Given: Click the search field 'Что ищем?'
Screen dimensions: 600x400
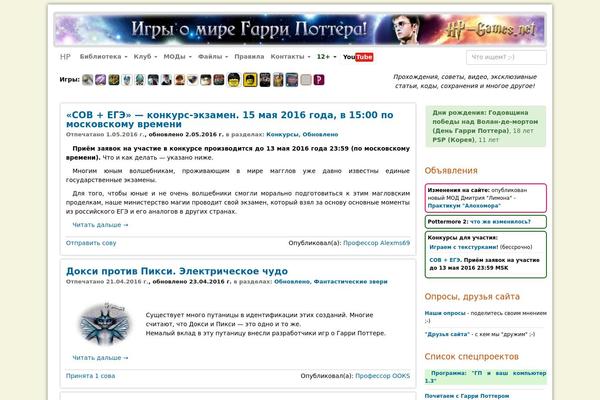Looking at the screenshot, I should click(506, 57).
